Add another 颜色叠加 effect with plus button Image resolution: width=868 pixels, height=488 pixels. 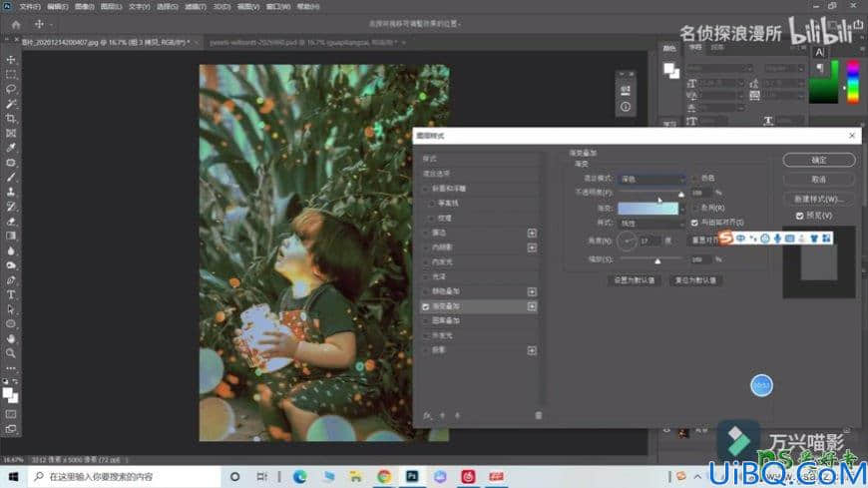coord(532,292)
